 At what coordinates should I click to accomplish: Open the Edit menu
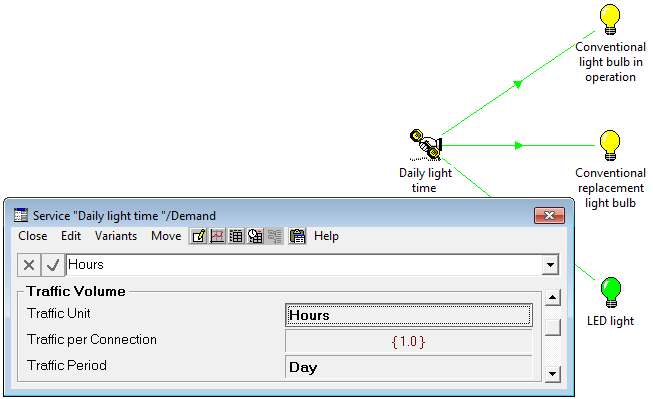pos(71,236)
